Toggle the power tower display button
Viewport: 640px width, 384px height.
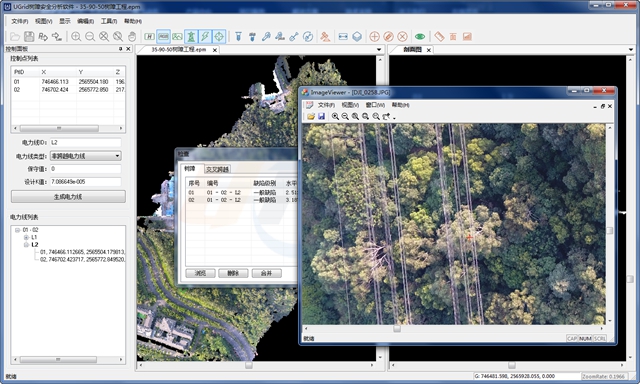coord(191,37)
